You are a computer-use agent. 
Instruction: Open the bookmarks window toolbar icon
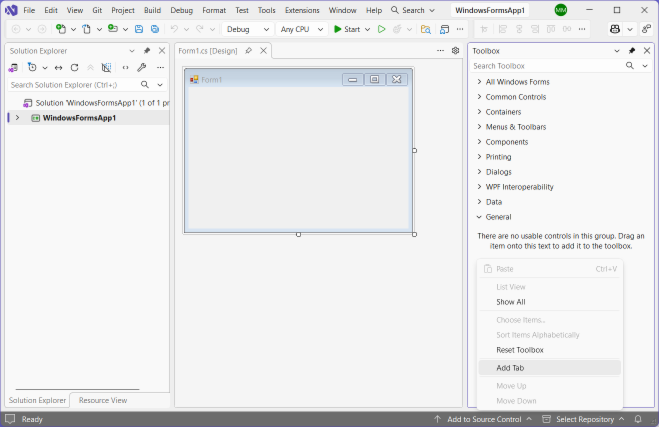click(x=444, y=29)
